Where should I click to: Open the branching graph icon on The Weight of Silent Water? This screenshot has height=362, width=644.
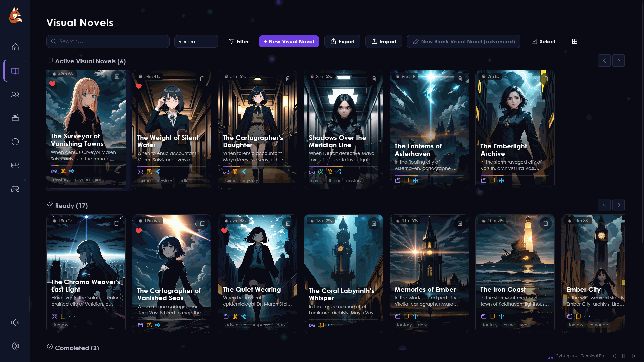click(x=158, y=172)
